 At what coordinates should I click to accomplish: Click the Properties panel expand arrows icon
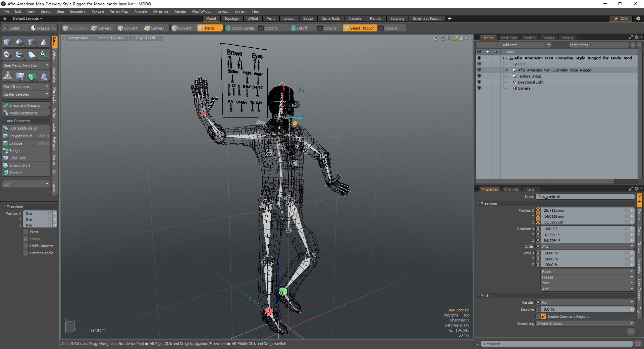coord(631,189)
